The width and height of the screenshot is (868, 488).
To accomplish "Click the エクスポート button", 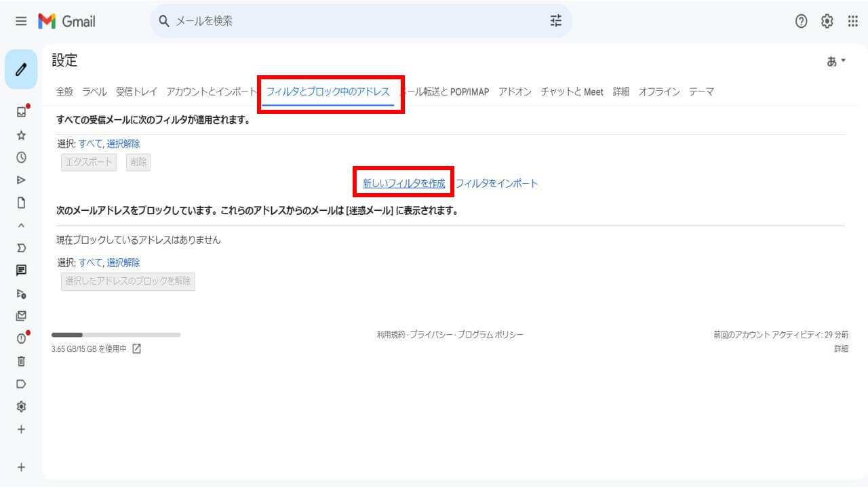I will tap(89, 163).
